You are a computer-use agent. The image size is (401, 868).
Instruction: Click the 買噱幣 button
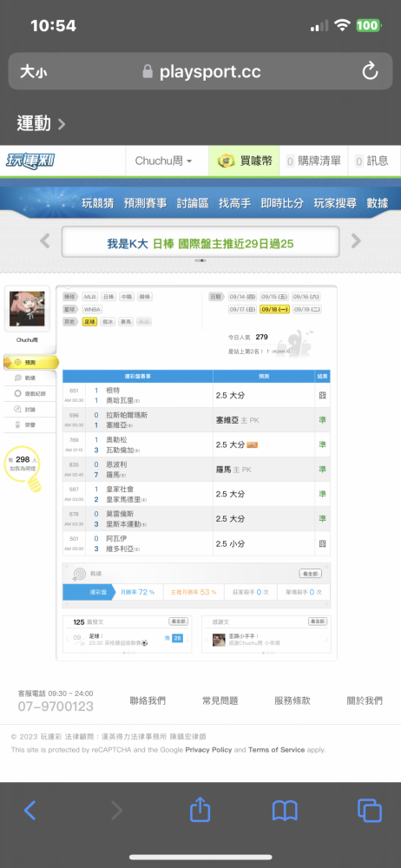pyautogui.click(x=244, y=161)
